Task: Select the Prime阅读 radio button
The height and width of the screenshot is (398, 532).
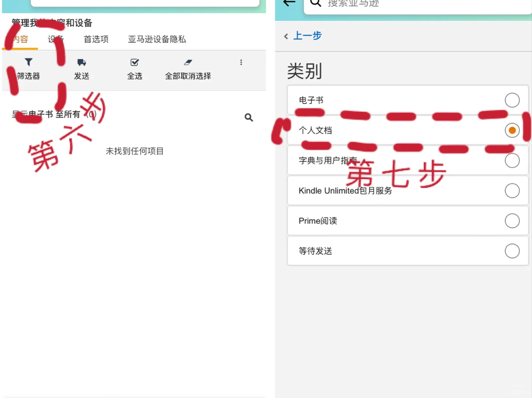Action: coord(512,221)
